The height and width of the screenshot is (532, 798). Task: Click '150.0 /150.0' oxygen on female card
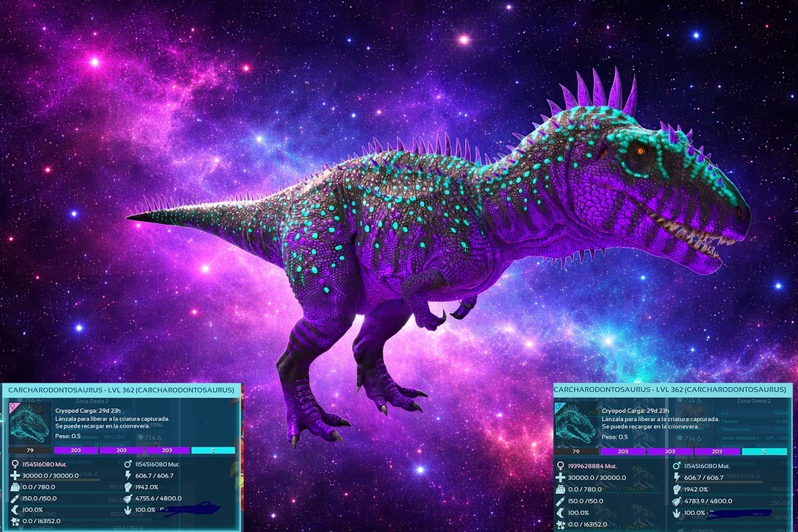tap(40, 498)
